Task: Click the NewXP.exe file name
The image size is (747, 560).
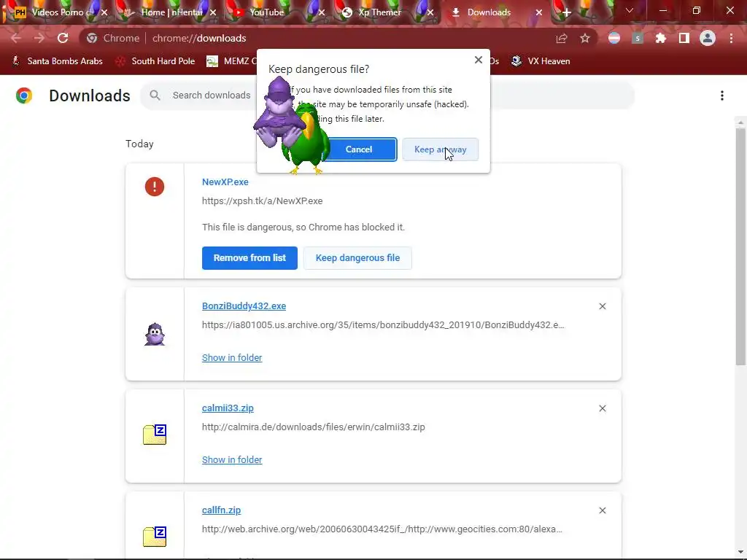Action: tap(225, 182)
